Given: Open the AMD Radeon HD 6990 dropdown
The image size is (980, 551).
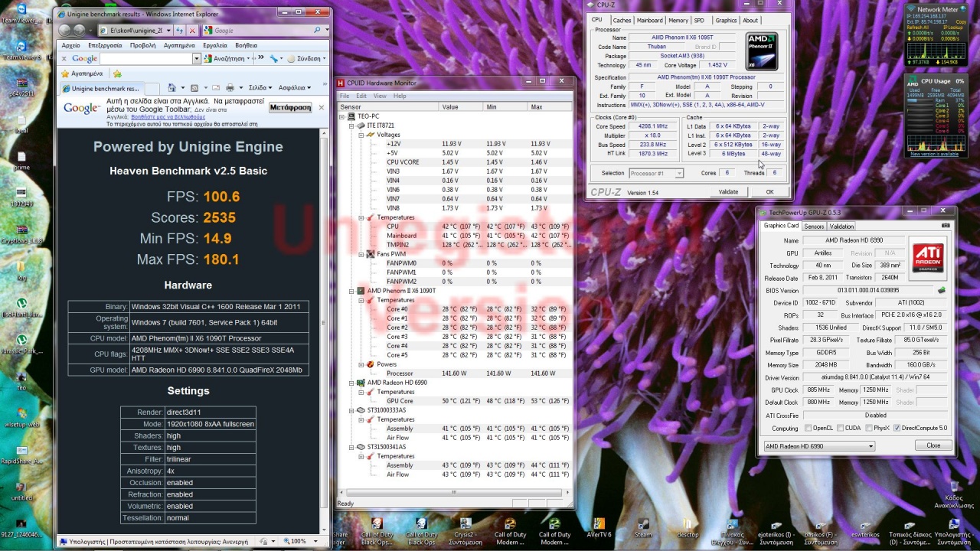Looking at the screenshot, I should click(x=818, y=446).
